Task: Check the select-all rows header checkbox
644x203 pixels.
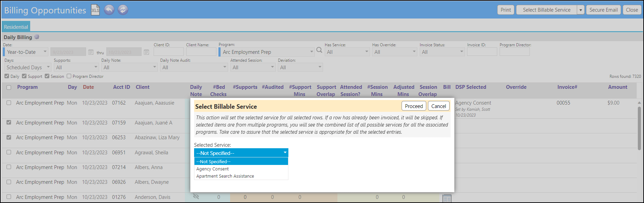Action: (x=9, y=87)
